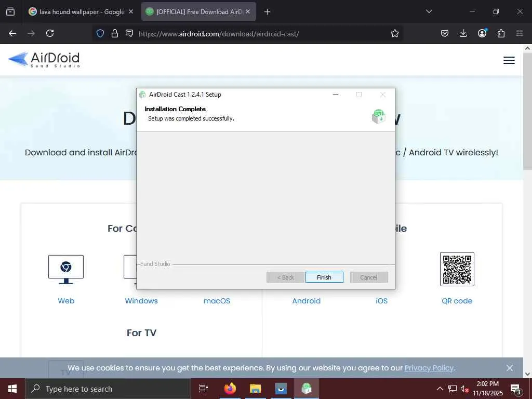This screenshot has width=532, height=399.
Task: Open the Privacy Policy link
Action: [x=429, y=368]
